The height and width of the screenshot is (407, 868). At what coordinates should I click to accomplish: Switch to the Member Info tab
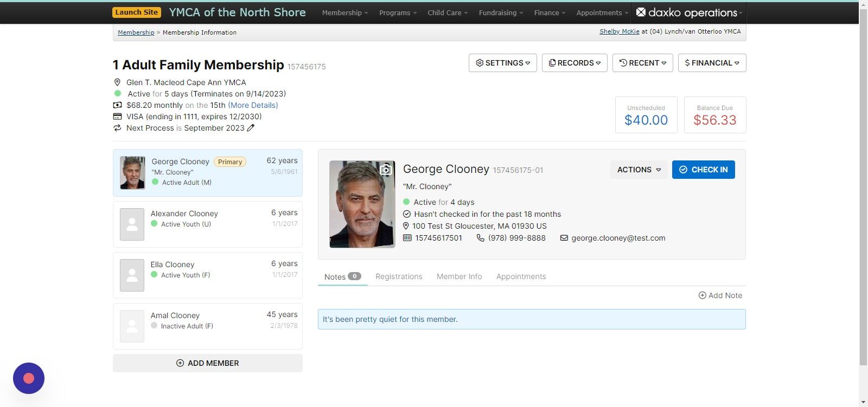[459, 276]
